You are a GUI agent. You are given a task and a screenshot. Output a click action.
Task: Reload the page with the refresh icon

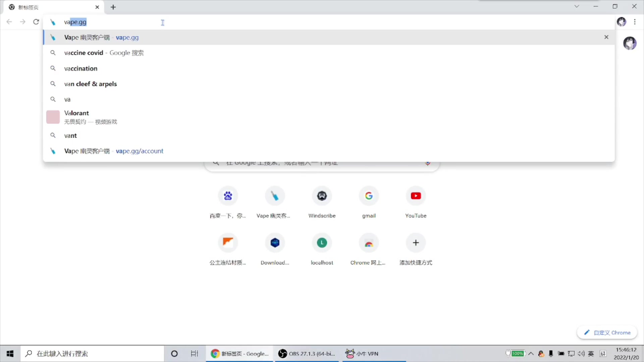click(36, 22)
